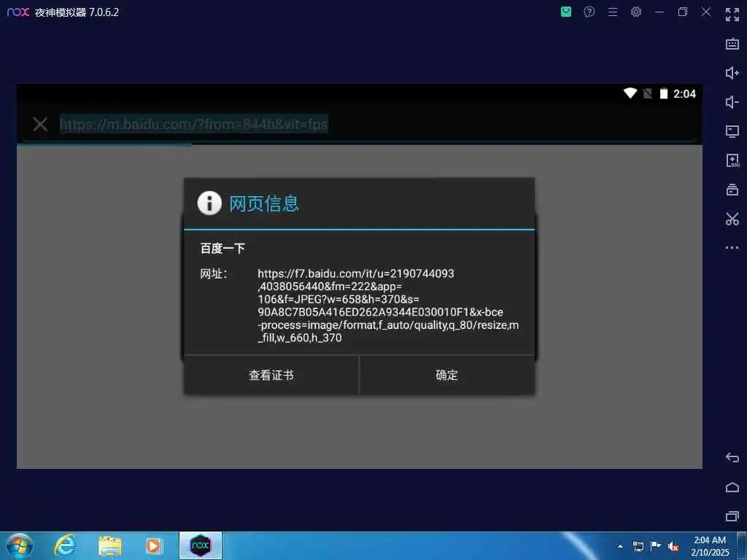Click the Android battery status icon
This screenshot has width=747, height=560.
pyautogui.click(x=664, y=93)
